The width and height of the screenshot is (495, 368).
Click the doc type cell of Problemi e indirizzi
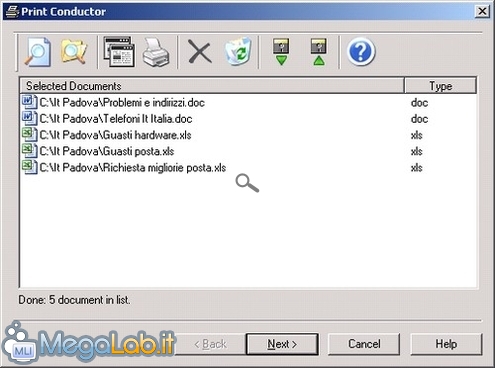419,102
